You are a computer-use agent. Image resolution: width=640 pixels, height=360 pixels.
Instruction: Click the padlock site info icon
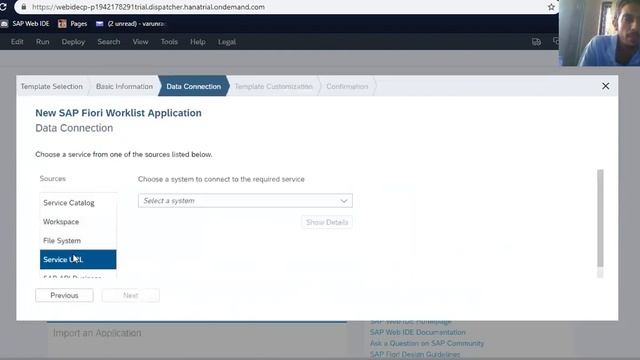(x=24, y=7)
